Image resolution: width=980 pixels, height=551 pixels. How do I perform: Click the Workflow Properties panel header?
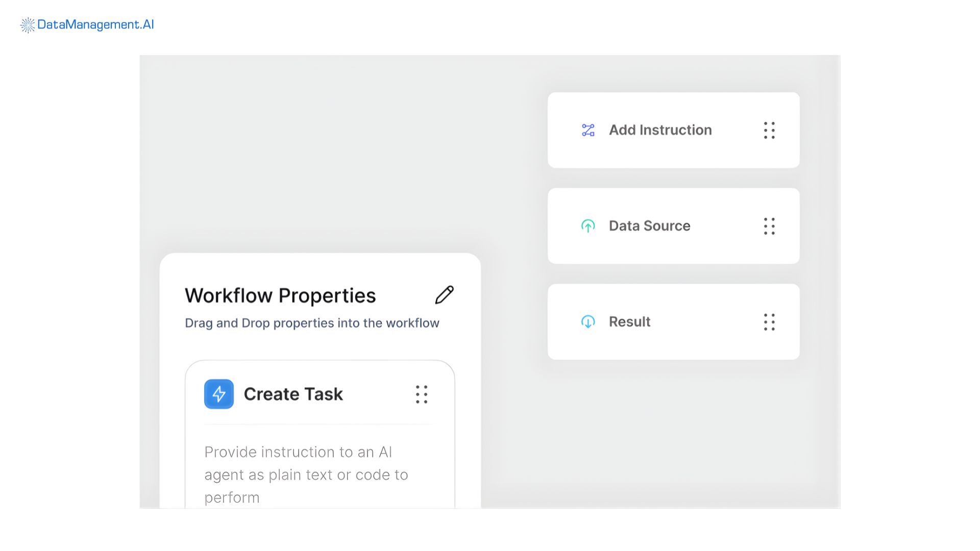280,295
